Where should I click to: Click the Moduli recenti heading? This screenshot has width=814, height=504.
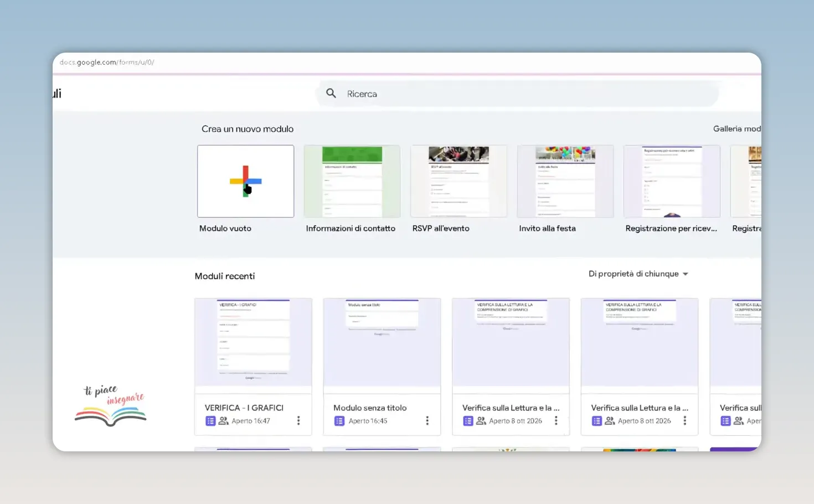tap(225, 276)
